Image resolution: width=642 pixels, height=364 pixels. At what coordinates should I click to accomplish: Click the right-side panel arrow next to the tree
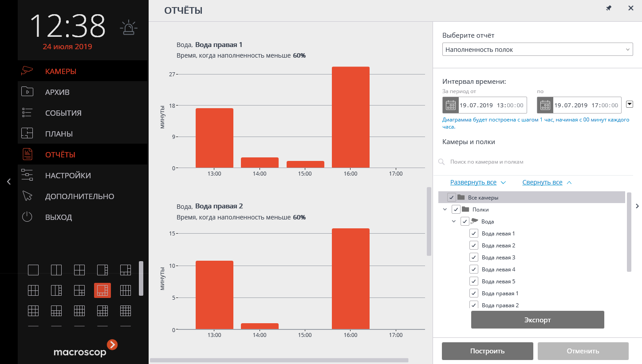point(637,206)
